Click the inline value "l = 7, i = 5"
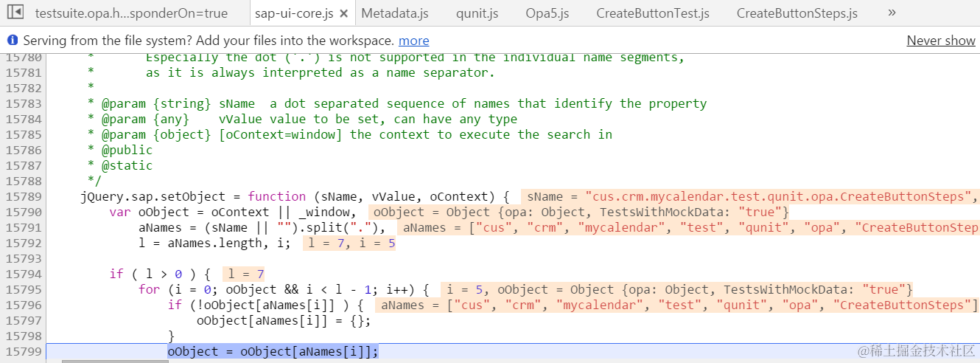 click(349, 243)
